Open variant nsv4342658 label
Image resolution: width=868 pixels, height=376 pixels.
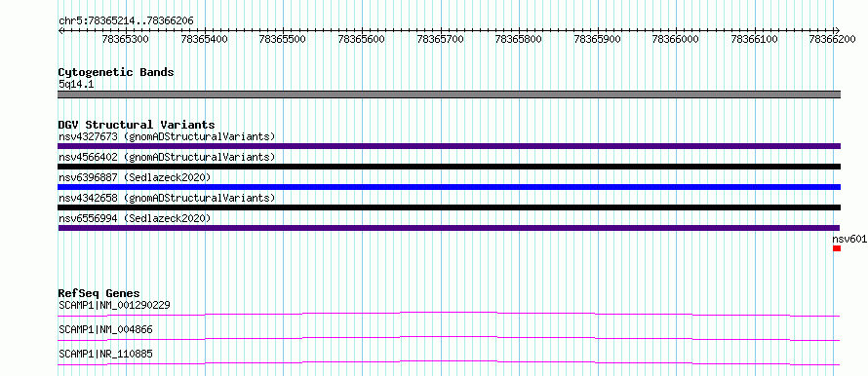[x=167, y=198]
